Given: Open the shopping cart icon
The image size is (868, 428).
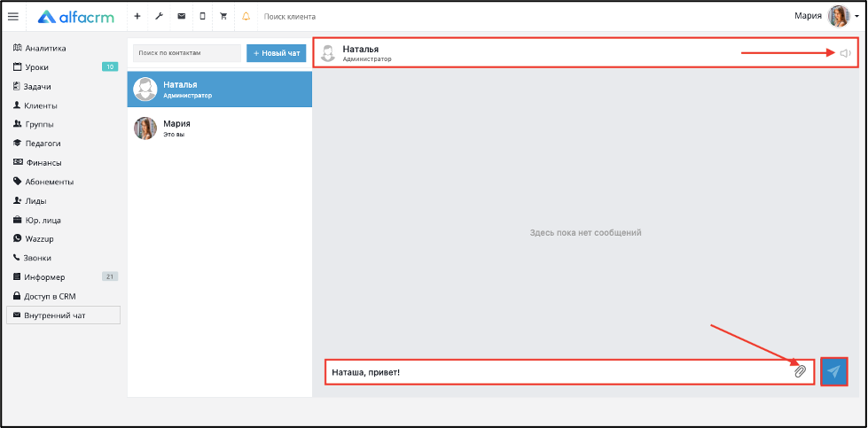Looking at the screenshot, I should point(223,17).
